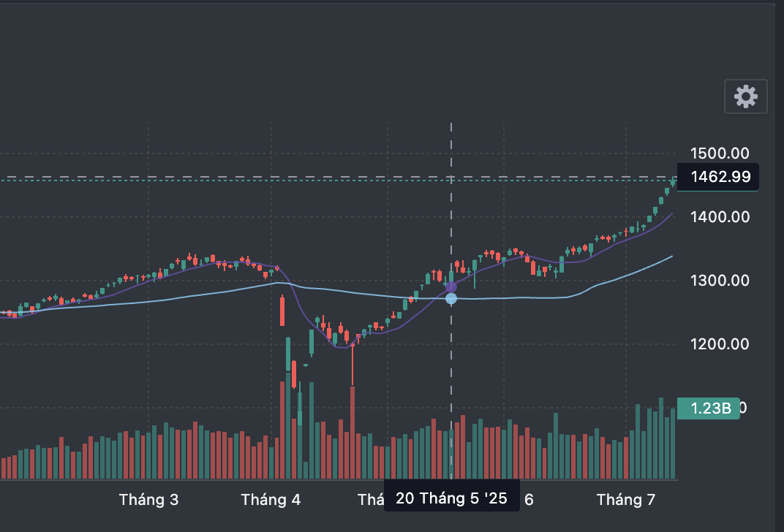Select the Tháng 7 time axis label
This screenshot has height=532, width=784.
click(x=625, y=500)
